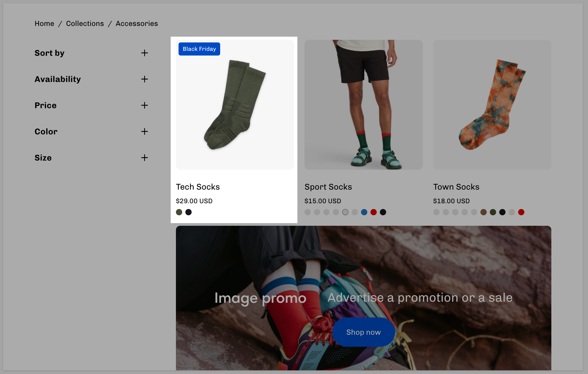The height and width of the screenshot is (374, 588).
Task: Click the Black Friday badge
Action: coord(199,49)
